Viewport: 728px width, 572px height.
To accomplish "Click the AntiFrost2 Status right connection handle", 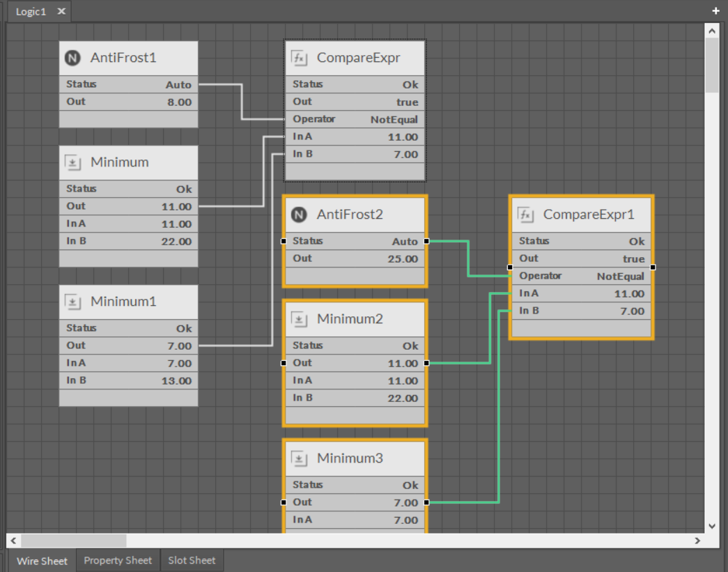I will tap(426, 241).
